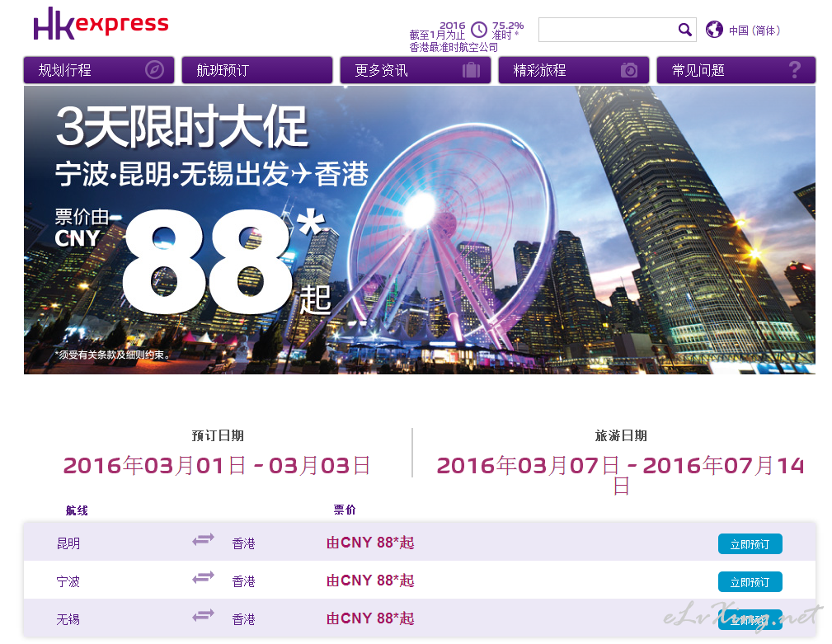Click the globe language icon
Viewport: 832px width, 644px height.
point(714,31)
